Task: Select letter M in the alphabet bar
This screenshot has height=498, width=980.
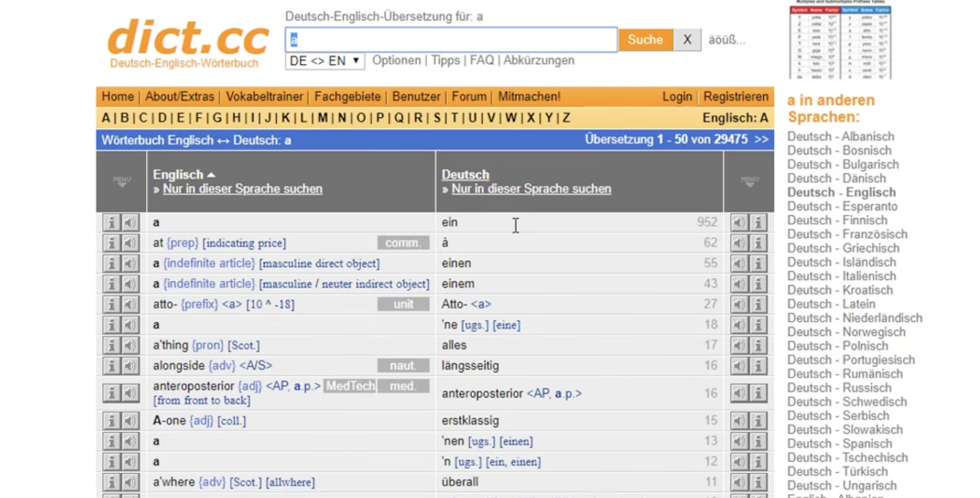Action: (323, 118)
